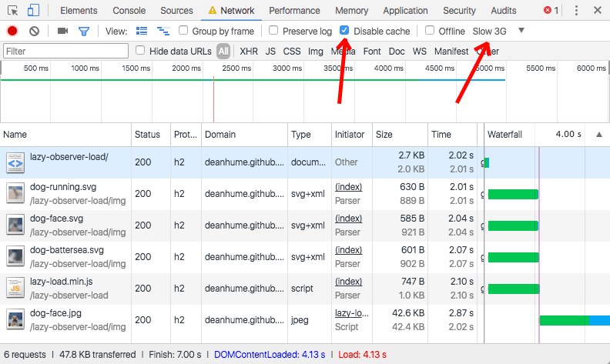
Task: Check Hide data URLs checkbox
Action: 140,50
